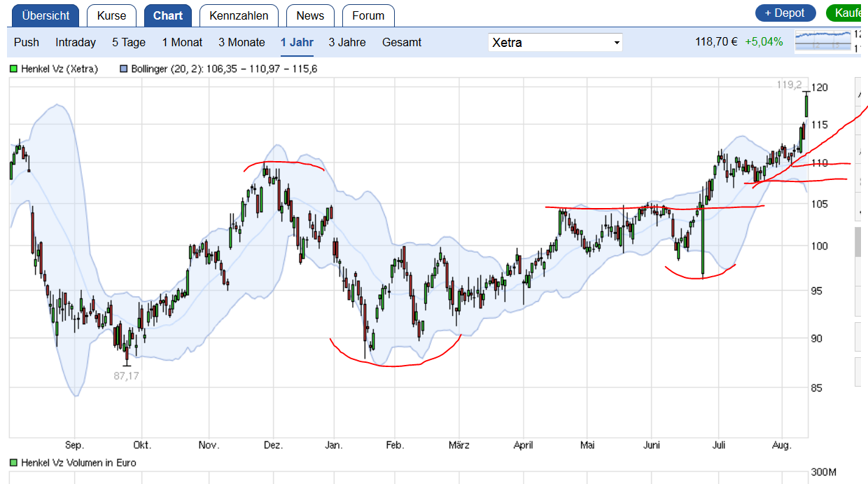Open the Forum tab
Screen dimensions: 868x484
[368, 15]
